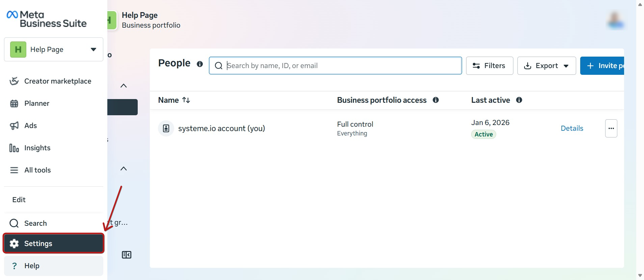Click the Insights bar chart icon
The width and height of the screenshot is (644, 280).
[14, 148]
